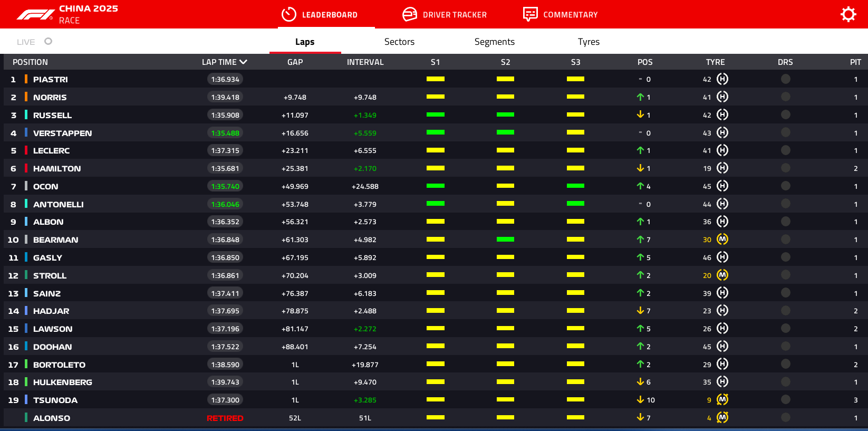Switch to the Sectors tab
This screenshot has height=431, width=868.
(x=399, y=42)
